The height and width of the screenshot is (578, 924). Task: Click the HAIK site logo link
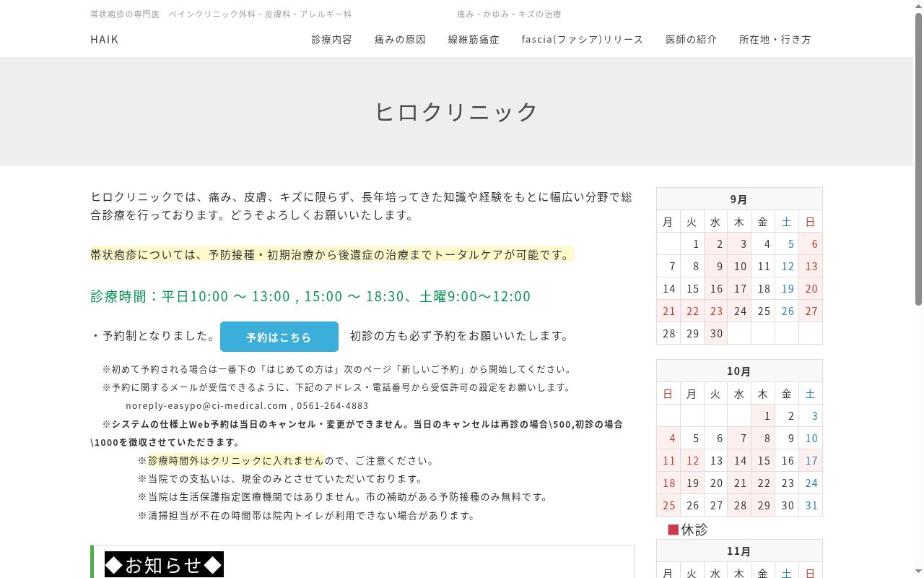pyautogui.click(x=105, y=39)
